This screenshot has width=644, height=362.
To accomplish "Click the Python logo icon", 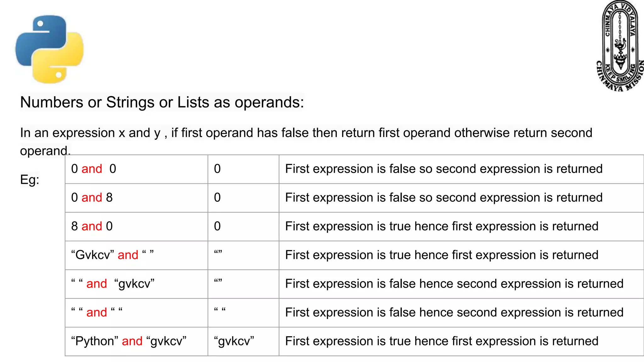I will pyautogui.click(x=49, y=49).
